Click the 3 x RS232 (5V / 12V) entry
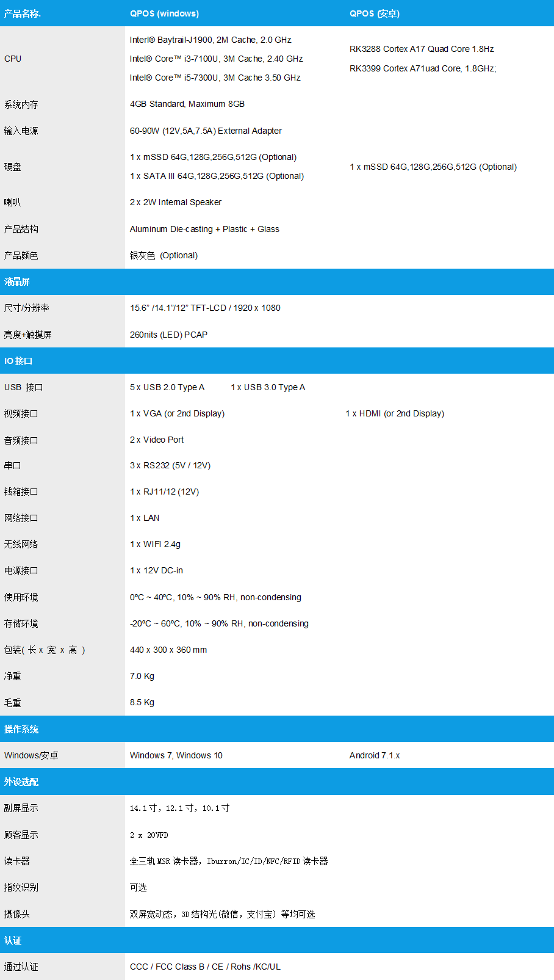Viewport: 554px width, 980px height. click(170, 465)
